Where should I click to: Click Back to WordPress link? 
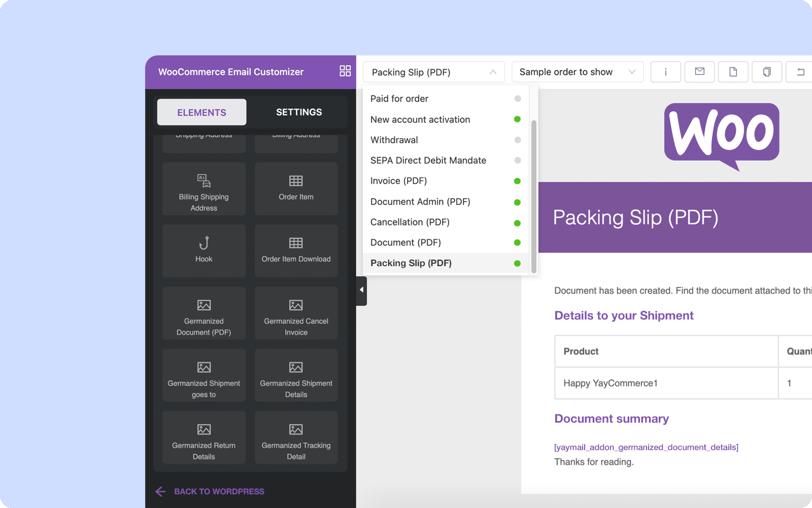point(219,491)
